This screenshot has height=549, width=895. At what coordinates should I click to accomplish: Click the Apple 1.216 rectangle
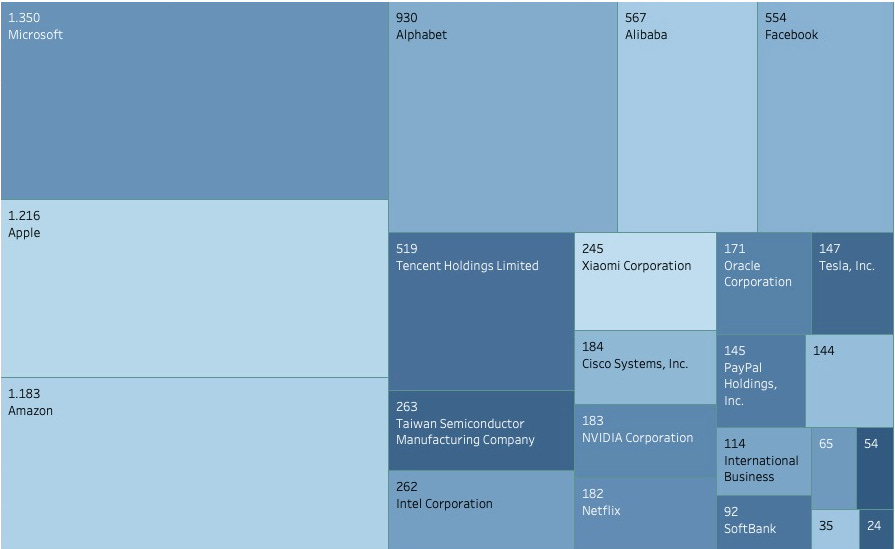pos(195,289)
